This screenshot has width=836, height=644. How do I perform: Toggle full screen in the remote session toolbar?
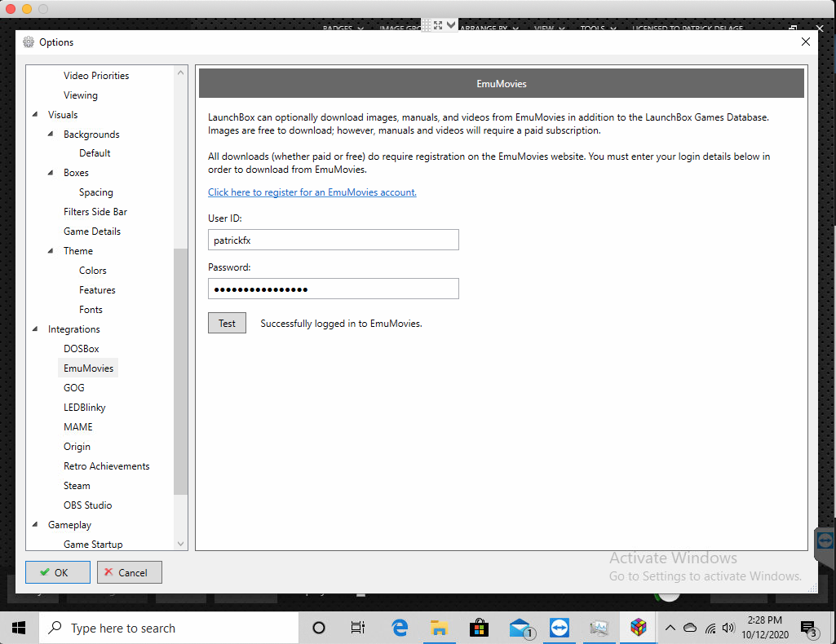coord(438,25)
